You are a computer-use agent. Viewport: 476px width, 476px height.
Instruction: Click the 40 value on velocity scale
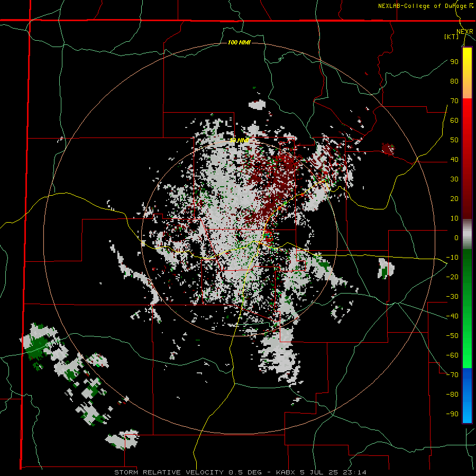coord(454,159)
